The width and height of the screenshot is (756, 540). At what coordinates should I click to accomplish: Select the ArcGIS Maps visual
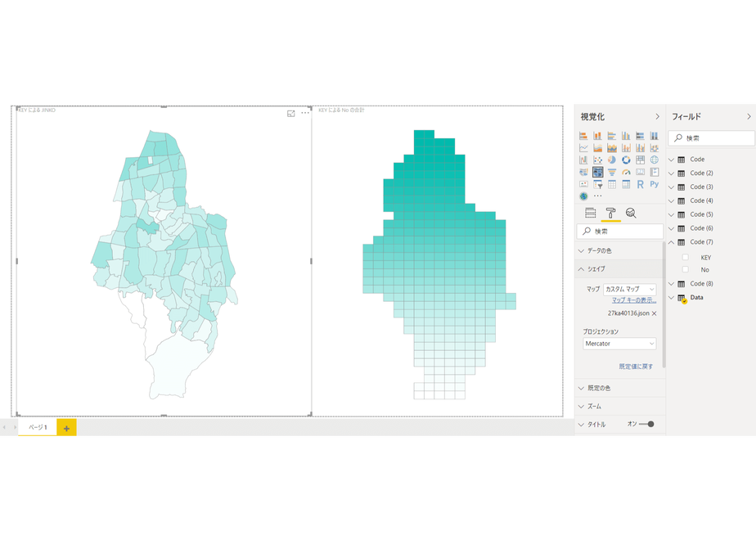point(583,196)
